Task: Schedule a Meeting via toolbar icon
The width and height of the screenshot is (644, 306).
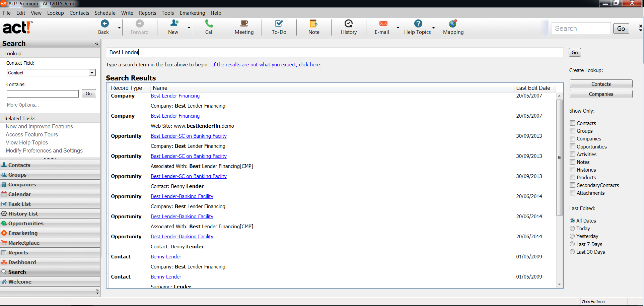Action: pyautogui.click(x=244, y=23)
